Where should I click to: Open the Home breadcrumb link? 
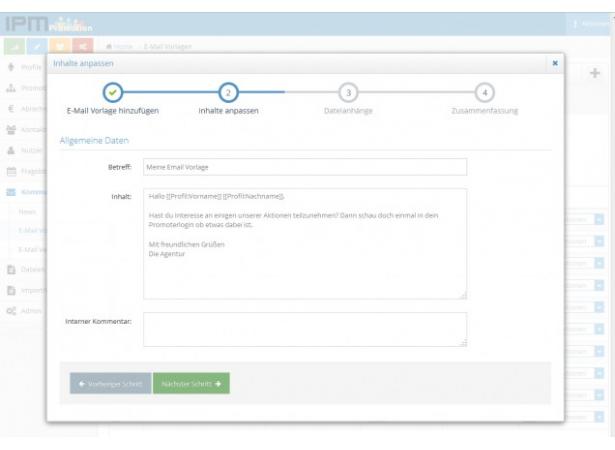click(x=120, y=46)
